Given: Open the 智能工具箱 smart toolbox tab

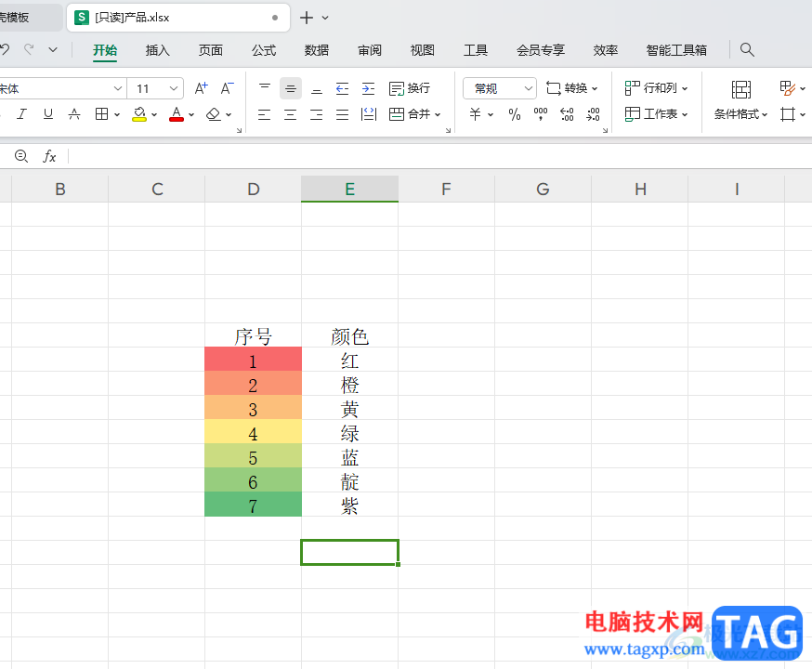Looking at the screenshot, I should (x=676, y=50).
